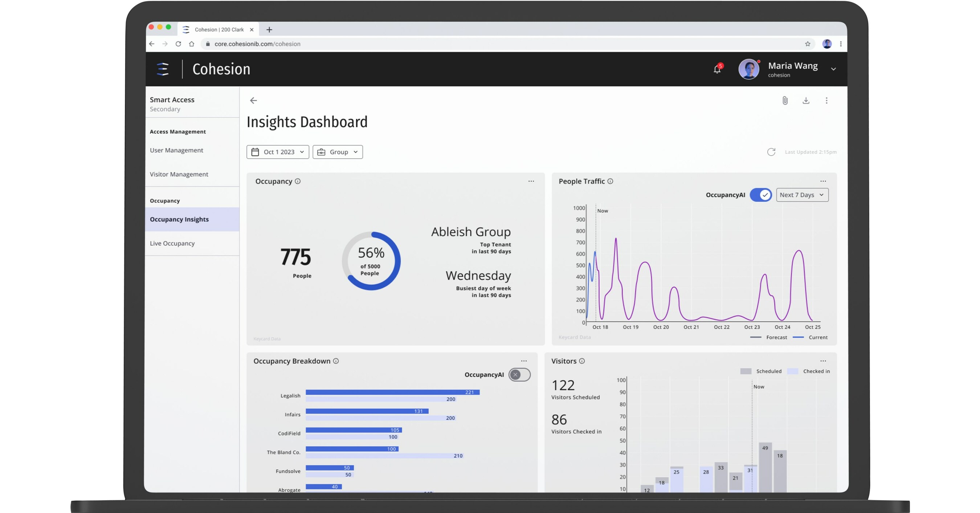The height and width of the screenshot is (513, 980).
Task: Click the paperclip attachment icon
Action: pyautogui.click(x=785, y=100)
